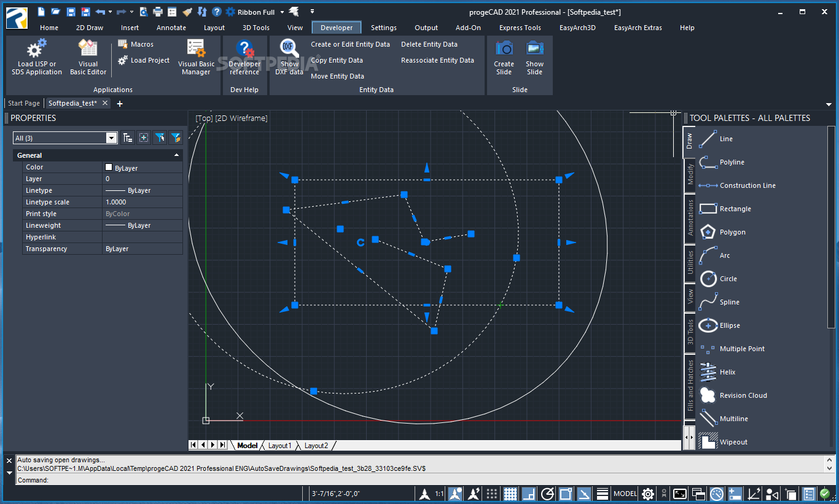Open the Undo history dropdown arrow
The image size is (839, 504).
111,12
